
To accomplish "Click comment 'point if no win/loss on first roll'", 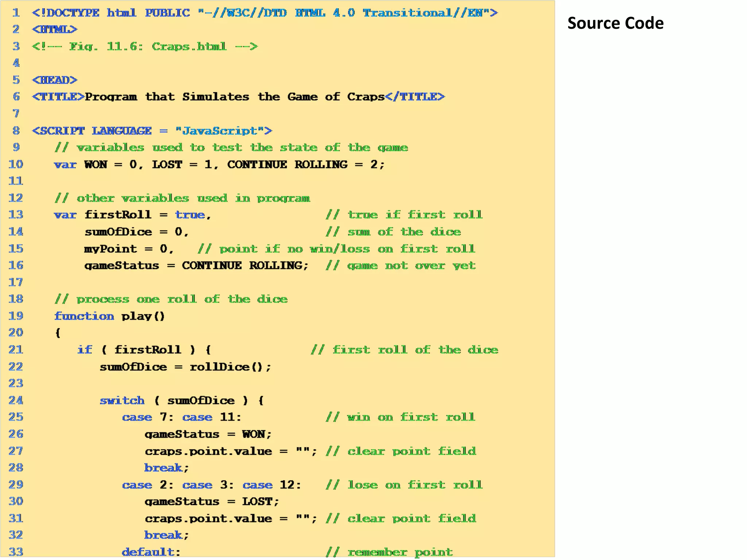I will point(336,249).
